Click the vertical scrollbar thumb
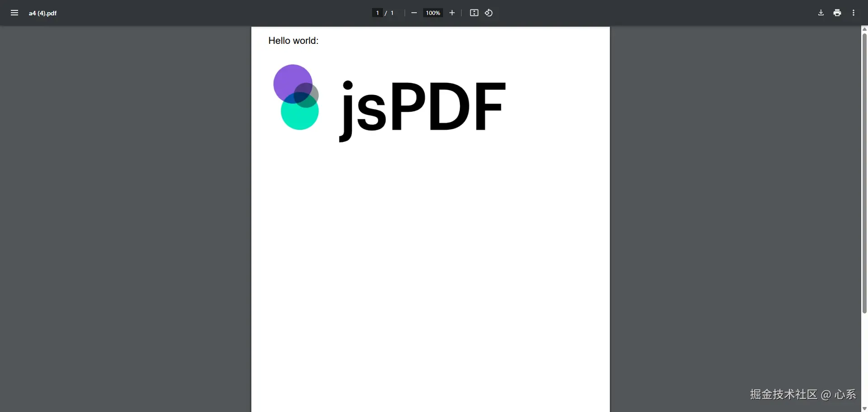The width and height of the screenshot is (868, 412). [x=864, y=173]
